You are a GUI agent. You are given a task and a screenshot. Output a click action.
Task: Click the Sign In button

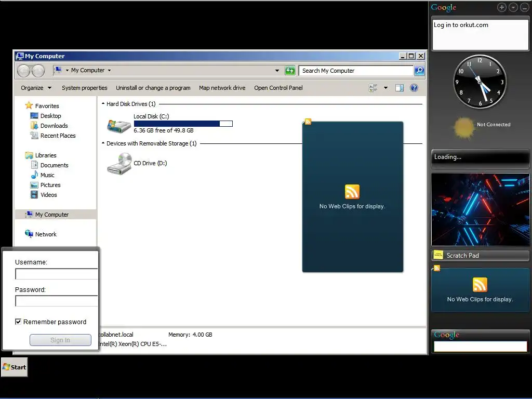60,340
